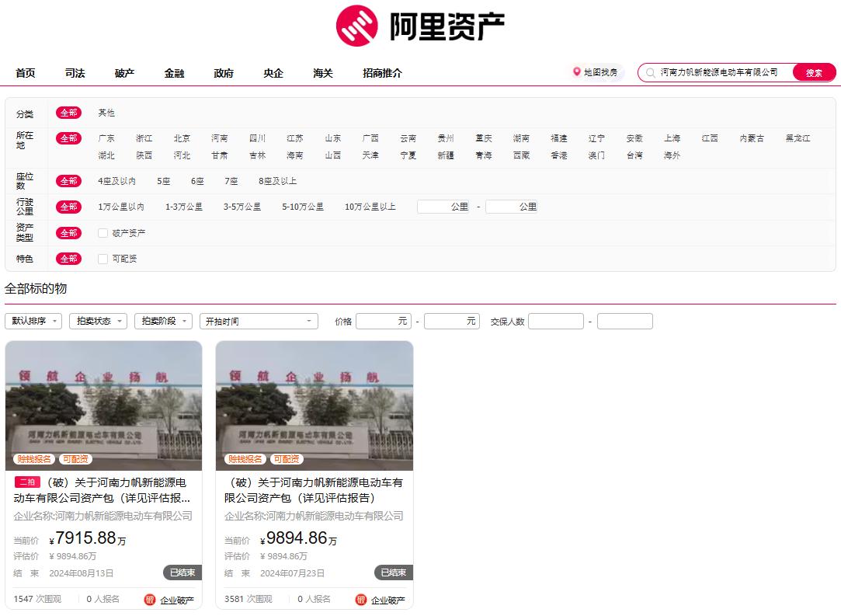This screenshot has height=616, width=841.
Task: Click the red 搜索 button
Action: point(814,72)
